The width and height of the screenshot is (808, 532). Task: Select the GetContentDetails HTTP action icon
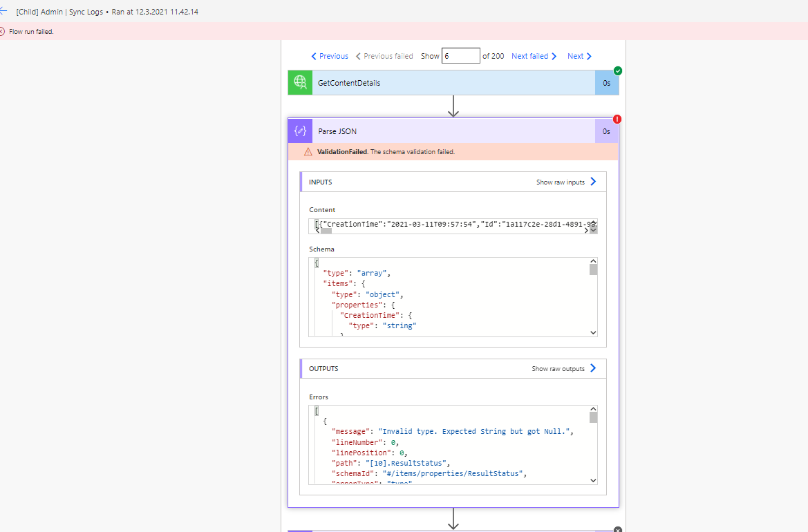pos(299,82)
